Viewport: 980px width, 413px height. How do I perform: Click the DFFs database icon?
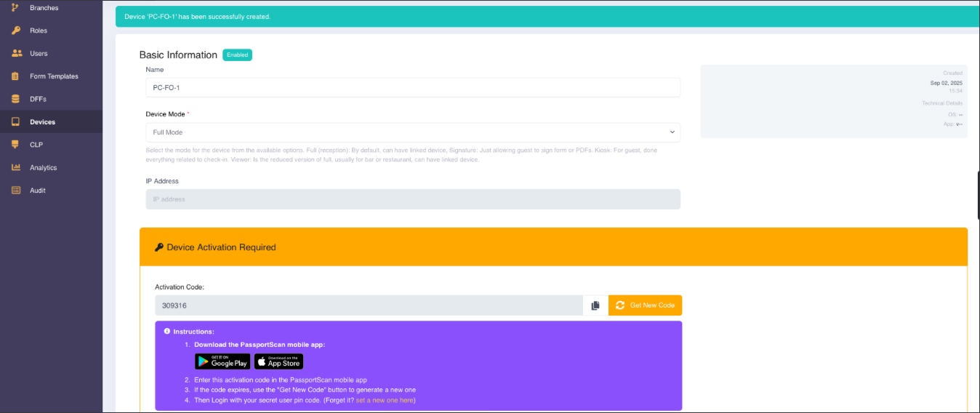(x=15, y=99)
